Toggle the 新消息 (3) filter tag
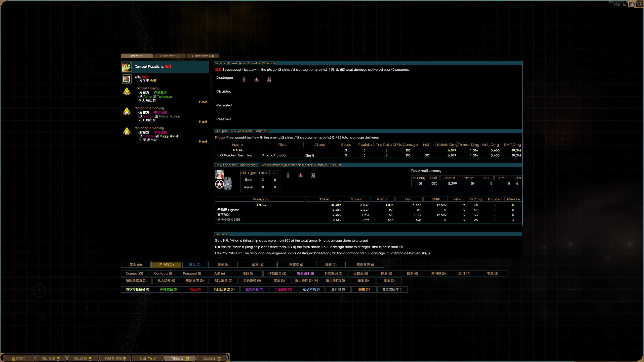The height and width of the screenshot is (362, 644). coord(166,265)
